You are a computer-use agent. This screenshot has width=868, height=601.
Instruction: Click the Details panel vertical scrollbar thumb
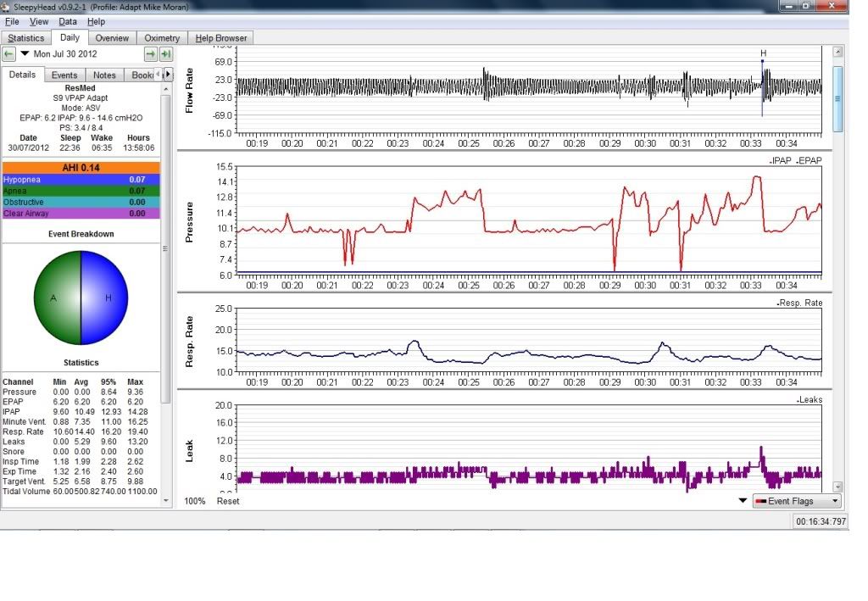click(165, 249)
